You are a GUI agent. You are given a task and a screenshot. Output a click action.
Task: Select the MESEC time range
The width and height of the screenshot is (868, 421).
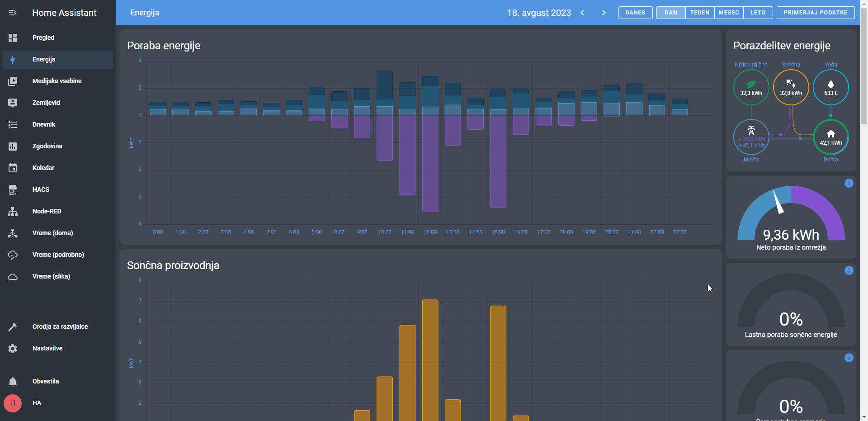coord(729,13)
